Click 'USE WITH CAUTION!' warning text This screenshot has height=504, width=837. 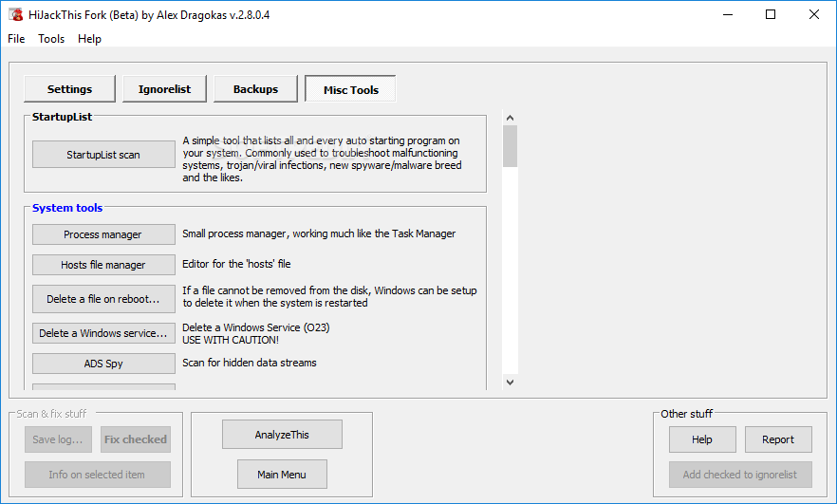[231, 340]
